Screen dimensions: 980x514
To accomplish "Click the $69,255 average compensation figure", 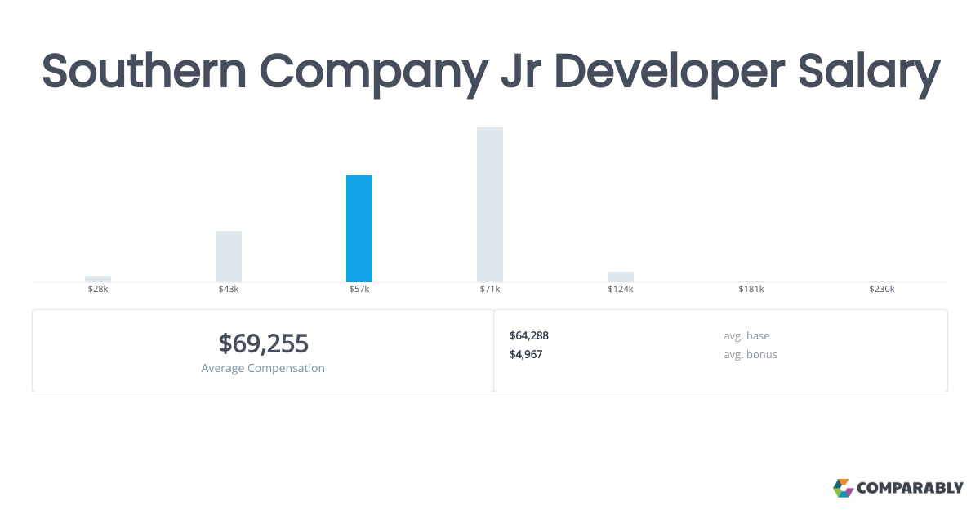I will 263,343.
